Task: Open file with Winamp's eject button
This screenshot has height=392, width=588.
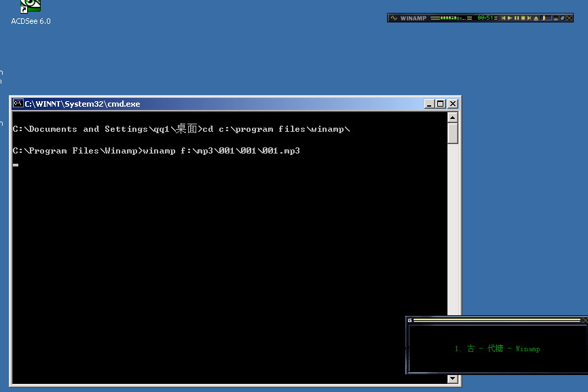Action: (x=536, y=18)
